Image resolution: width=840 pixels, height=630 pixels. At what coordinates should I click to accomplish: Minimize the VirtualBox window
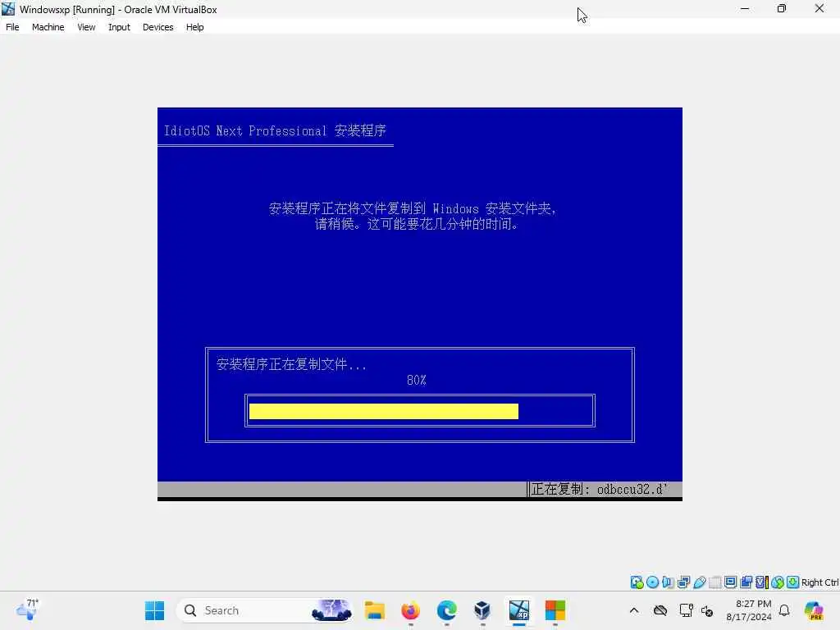click(x=745, y=8)
